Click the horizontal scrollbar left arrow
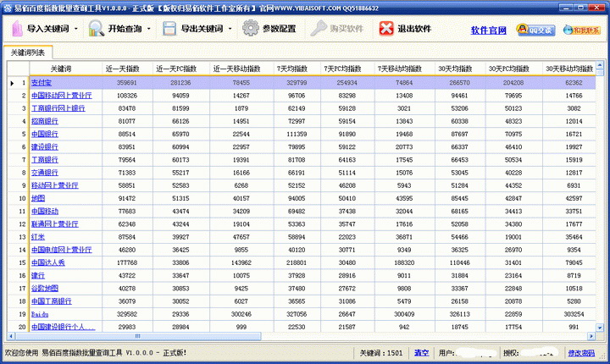The height and width of the screenshot is (364, 610). (10, 336)
